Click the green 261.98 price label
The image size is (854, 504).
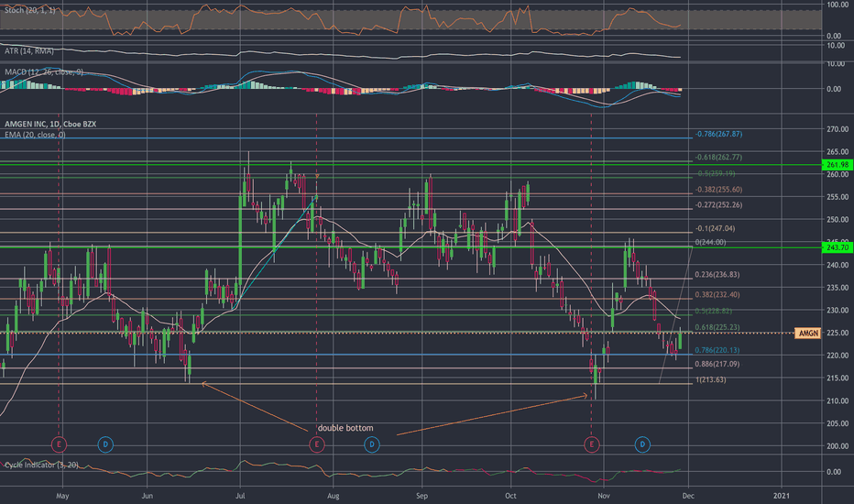(838, 165)
